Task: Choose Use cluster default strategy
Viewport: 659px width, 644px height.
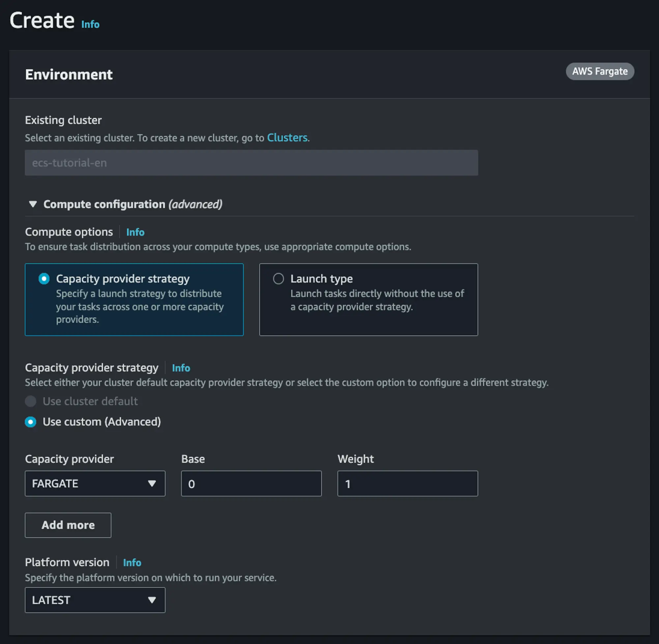Action: pos(30,401)
